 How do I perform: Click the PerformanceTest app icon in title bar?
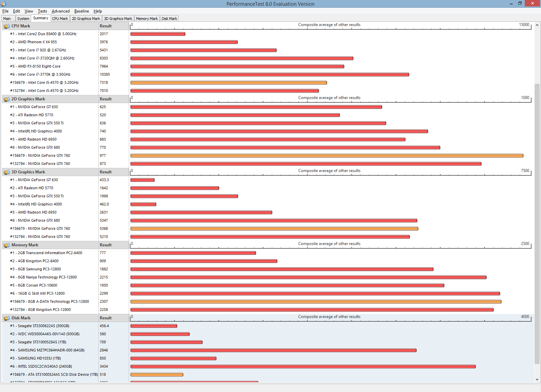pos(3,4)
